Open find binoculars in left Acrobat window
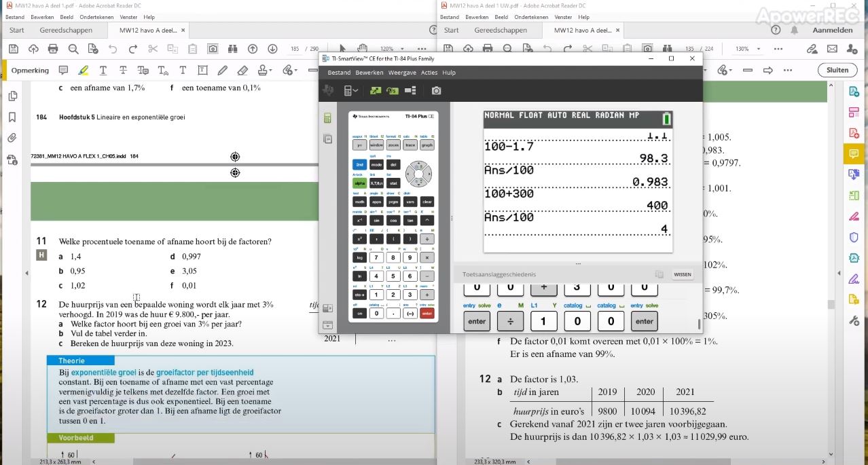Viewport: 868px width, 465px height. point(233,48)
